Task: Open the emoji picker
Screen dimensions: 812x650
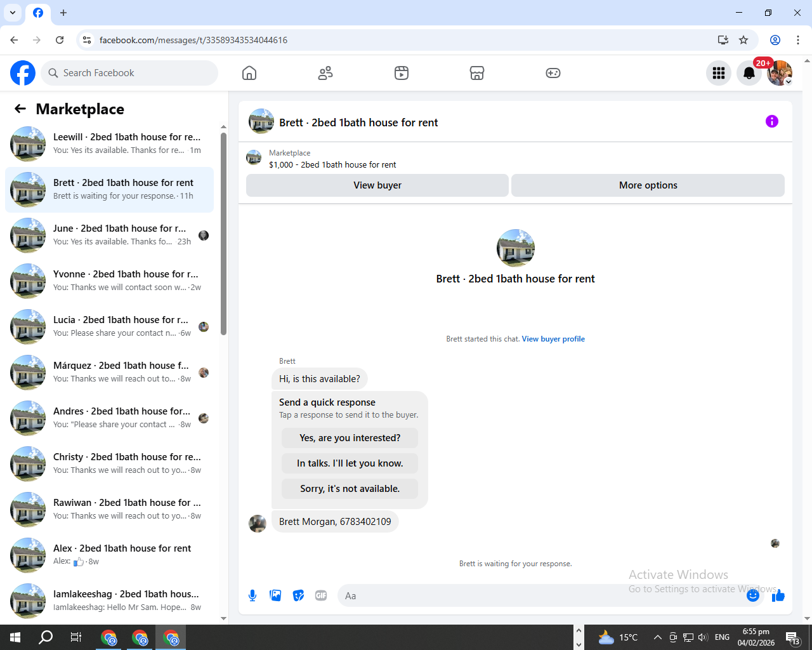Action: click(x=753, y=595)
